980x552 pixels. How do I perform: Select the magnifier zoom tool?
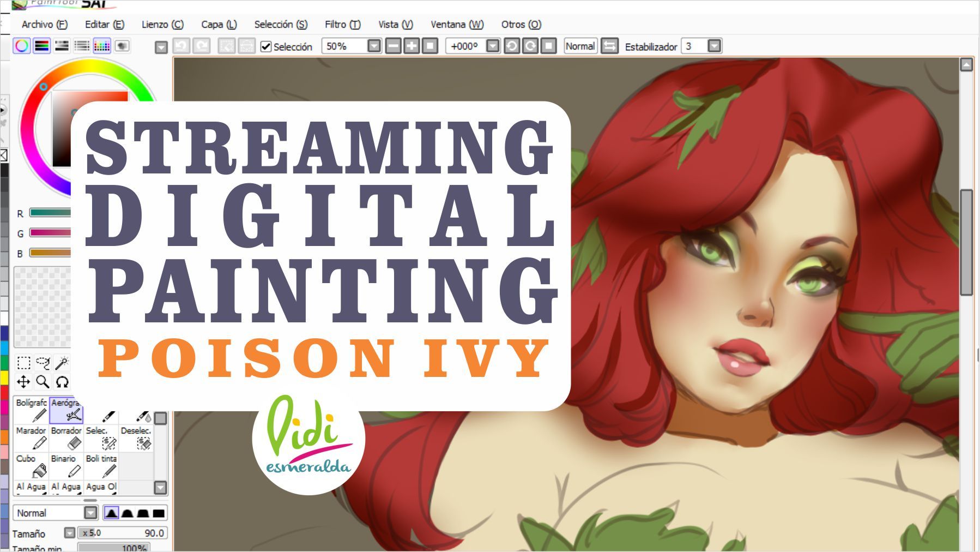[x=43, y=382]
